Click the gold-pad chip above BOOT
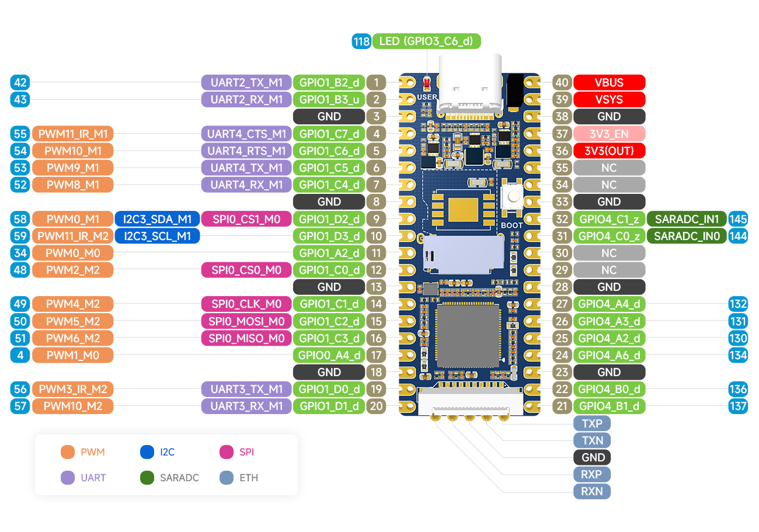 click(462, 210)
